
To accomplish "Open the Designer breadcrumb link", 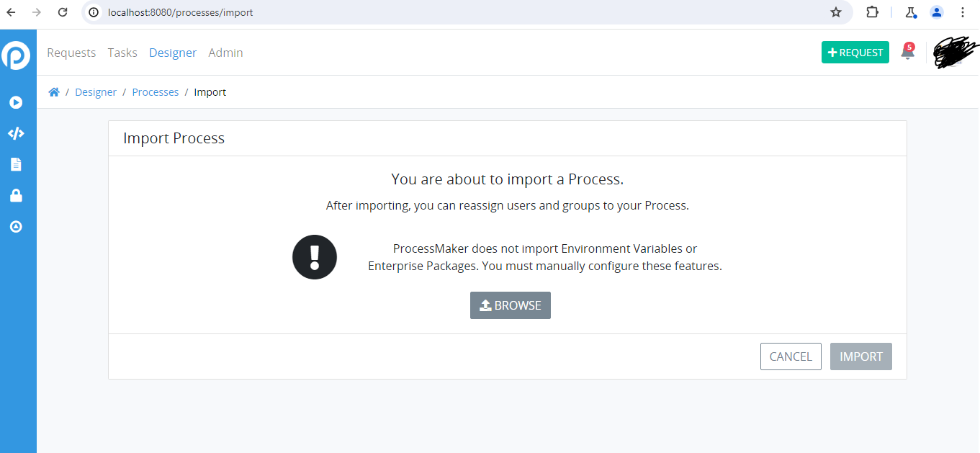I will 96,92.
